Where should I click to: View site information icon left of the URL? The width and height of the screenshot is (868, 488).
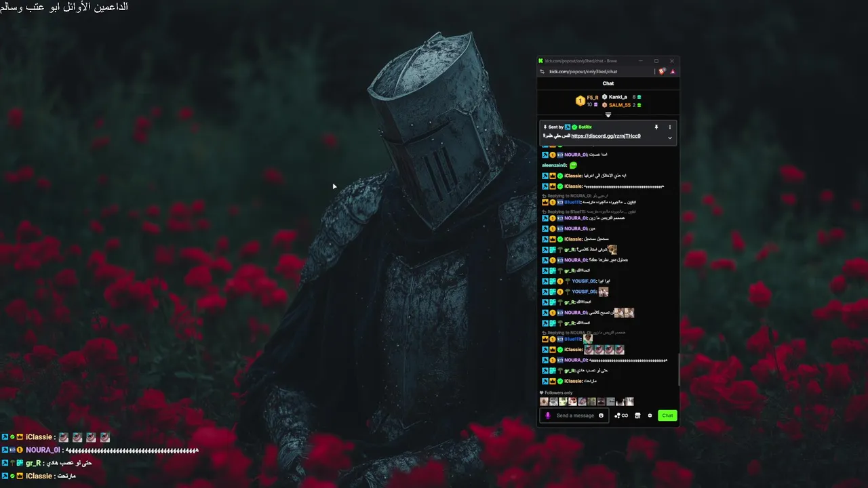click(542, 71)
